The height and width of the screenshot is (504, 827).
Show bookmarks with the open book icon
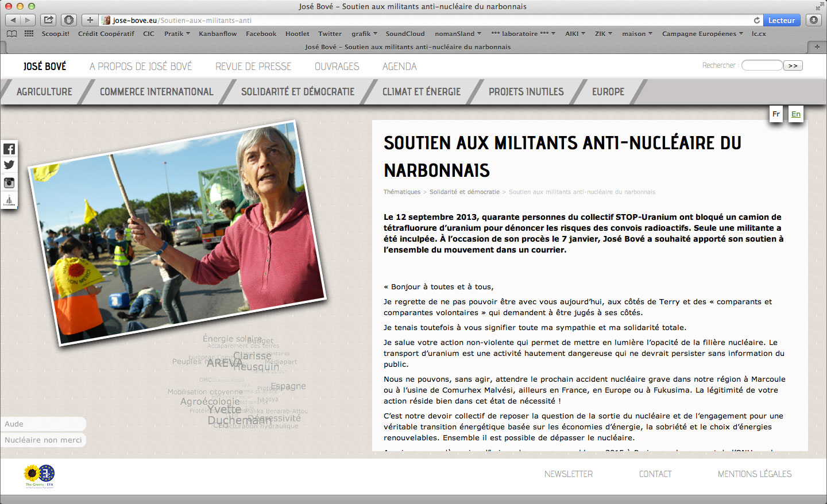click(11, 34)
